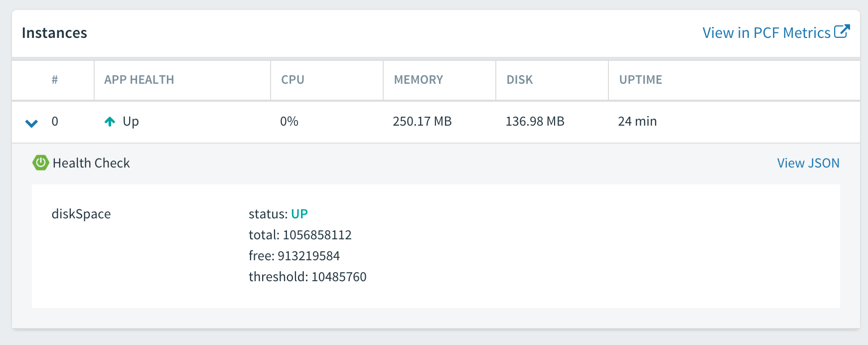Select the UPTIME column header
Viewport: 868px width, 345px height.
[x=640, y=80]
